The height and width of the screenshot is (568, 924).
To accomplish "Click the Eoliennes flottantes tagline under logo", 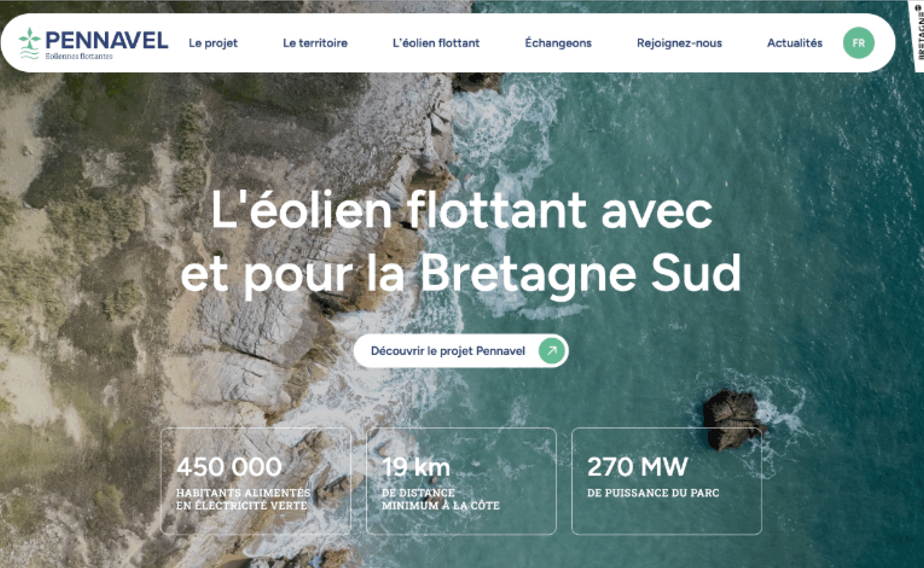I will click(x=79, y=56).
